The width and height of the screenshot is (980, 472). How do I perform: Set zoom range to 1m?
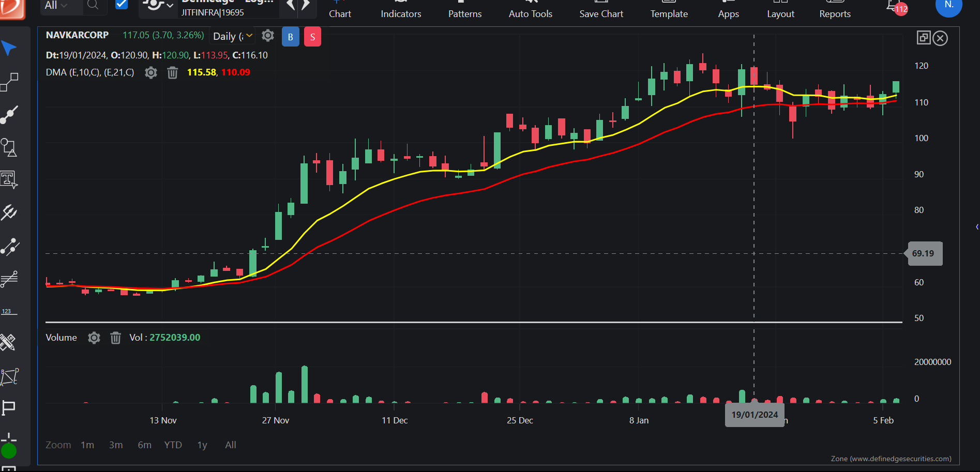coord(87,445)
